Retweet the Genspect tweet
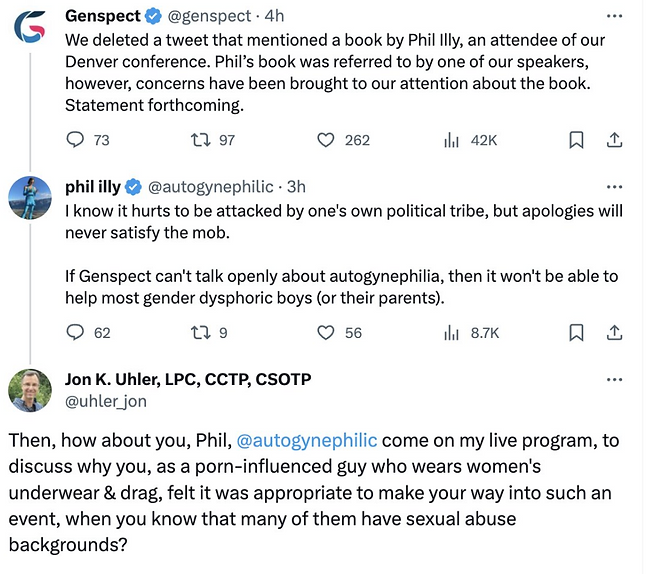The image size is (648, 574). (202, 141)
